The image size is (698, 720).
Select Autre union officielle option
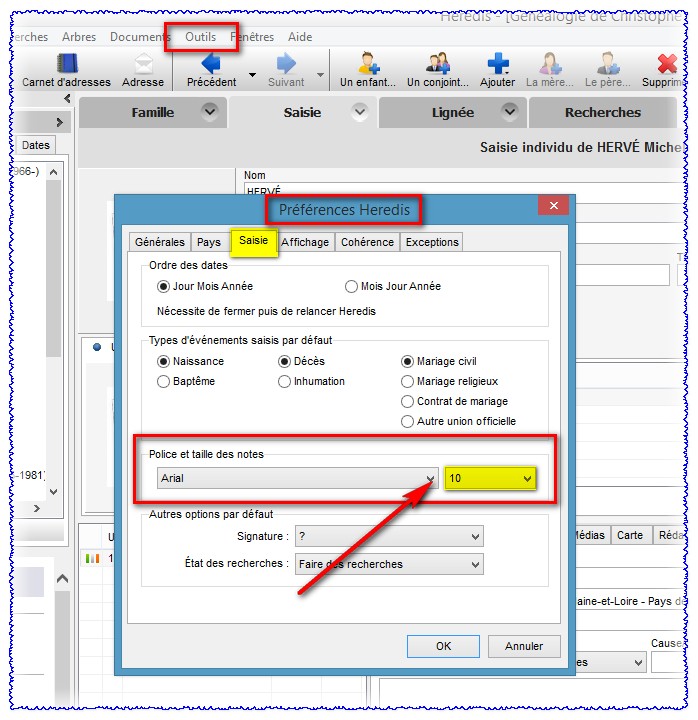pos(407,422)
